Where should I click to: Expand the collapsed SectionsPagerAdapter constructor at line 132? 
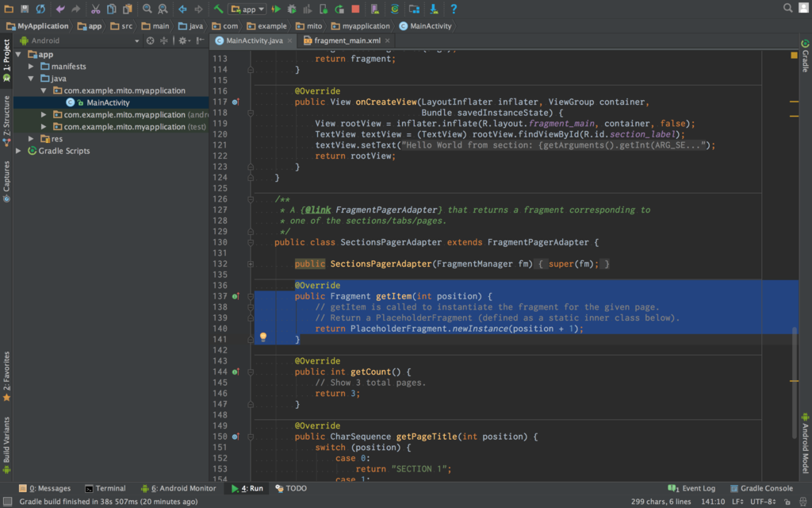click(251, 264)
